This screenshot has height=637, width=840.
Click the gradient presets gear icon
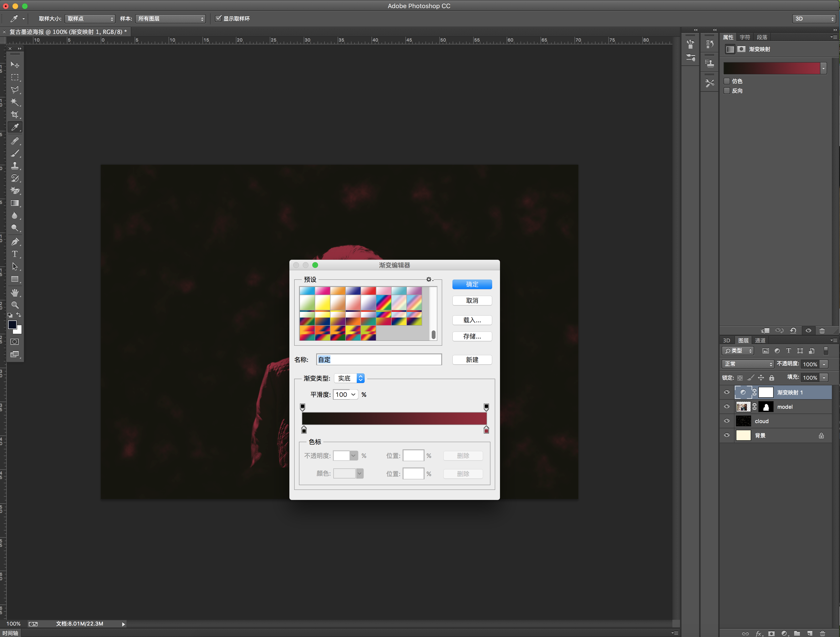429,279
